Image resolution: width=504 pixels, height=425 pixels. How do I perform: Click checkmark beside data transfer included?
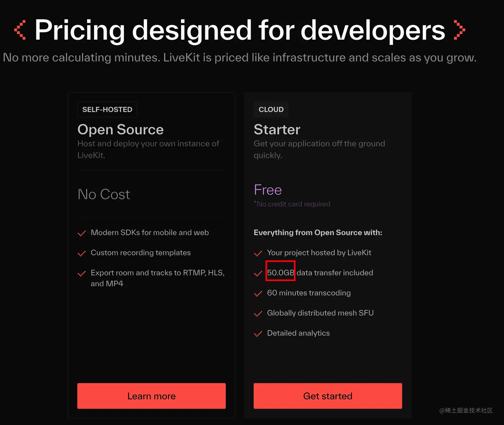point(258,274)
